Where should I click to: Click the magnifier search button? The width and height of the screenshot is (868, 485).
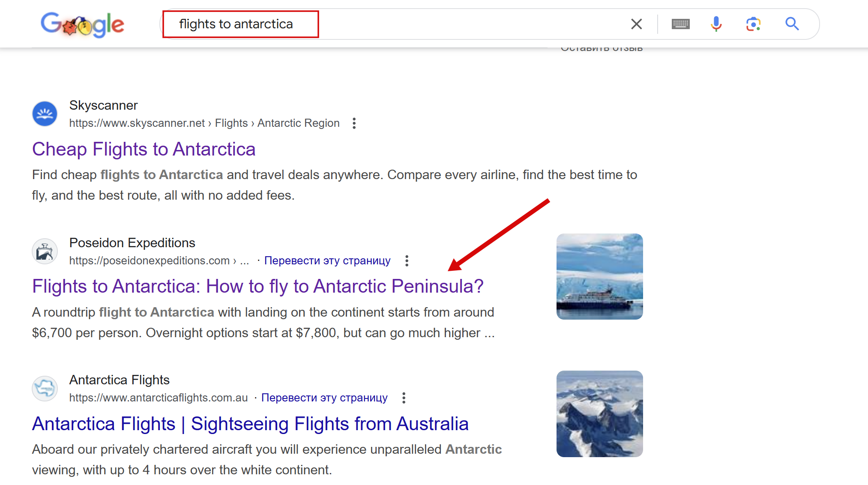coord(792,24)
